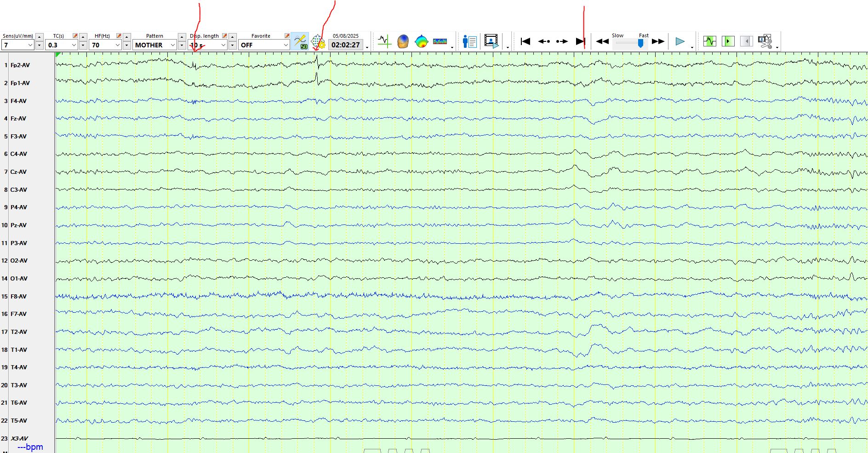Screen dimensions: 868x453
Task: Open the Favorite dropdown showing OFF
Action: tap(264, 45)
